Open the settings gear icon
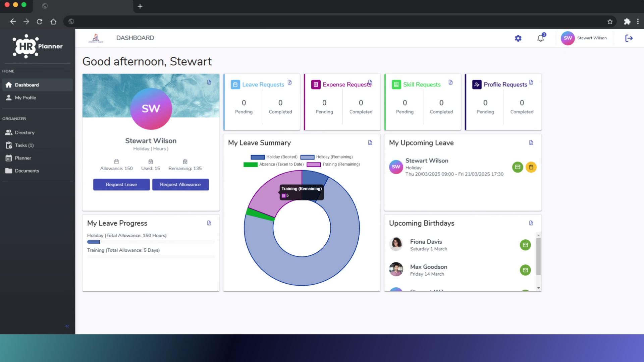644x362 pixels. click(x=518, y=38)
